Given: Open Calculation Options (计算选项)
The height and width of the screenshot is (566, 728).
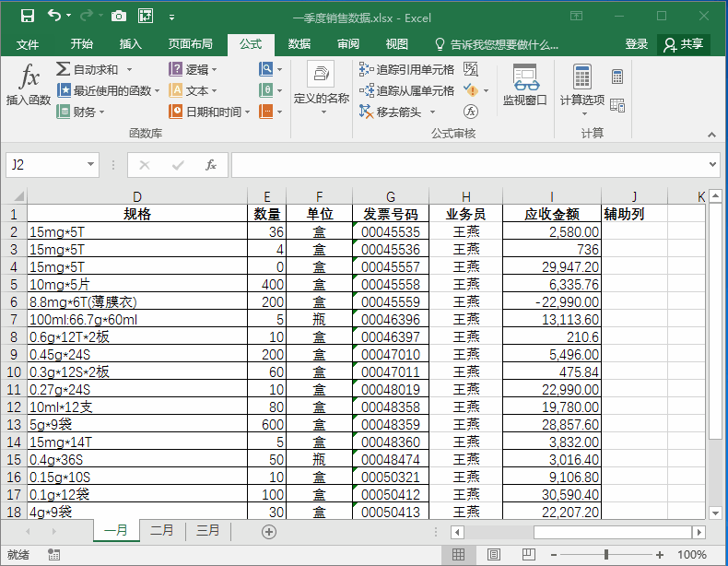Looking at the screenshot, I should pyautogui.click(x=582, y=89).
